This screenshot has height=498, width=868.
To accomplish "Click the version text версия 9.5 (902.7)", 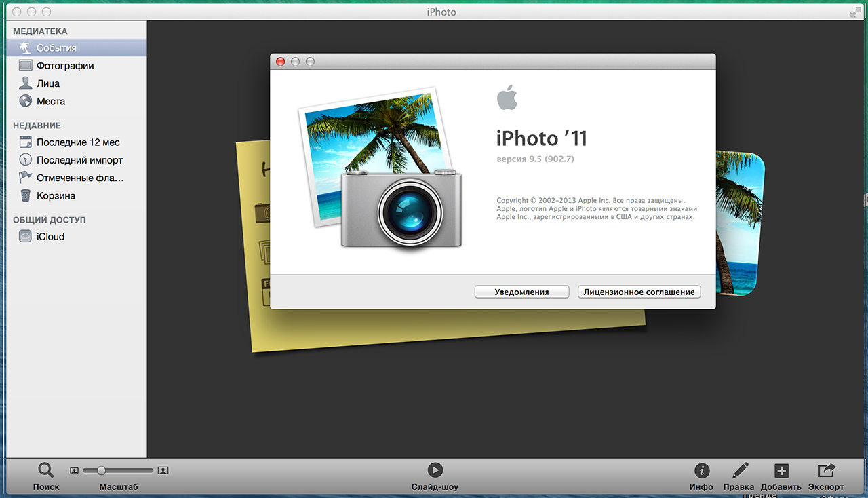I will 536,159.
